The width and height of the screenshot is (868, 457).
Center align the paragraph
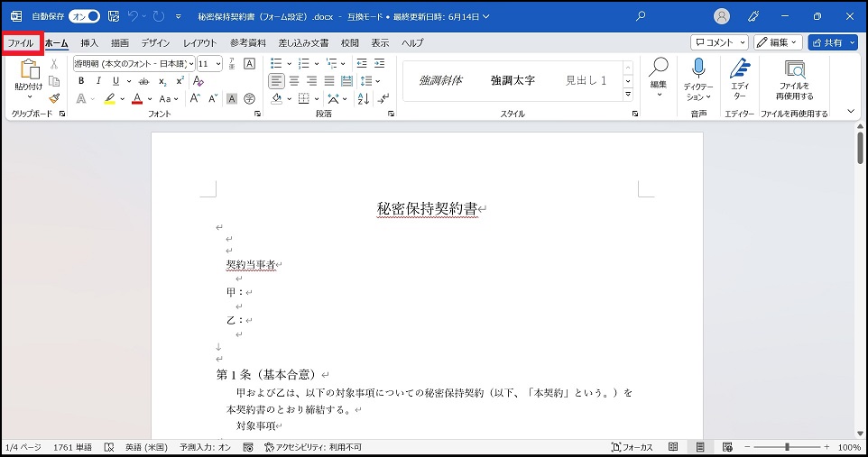(x=294, y=81)
